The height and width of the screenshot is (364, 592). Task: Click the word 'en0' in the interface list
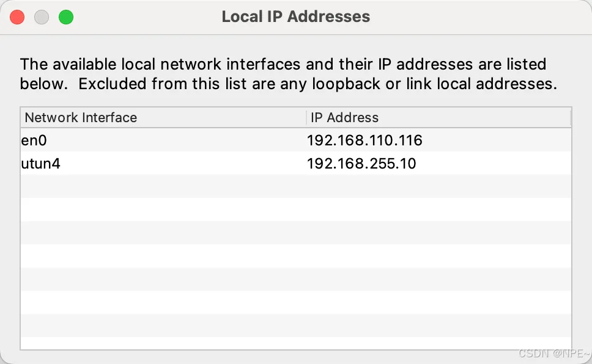pyautogui.click(x=34, y=140)
